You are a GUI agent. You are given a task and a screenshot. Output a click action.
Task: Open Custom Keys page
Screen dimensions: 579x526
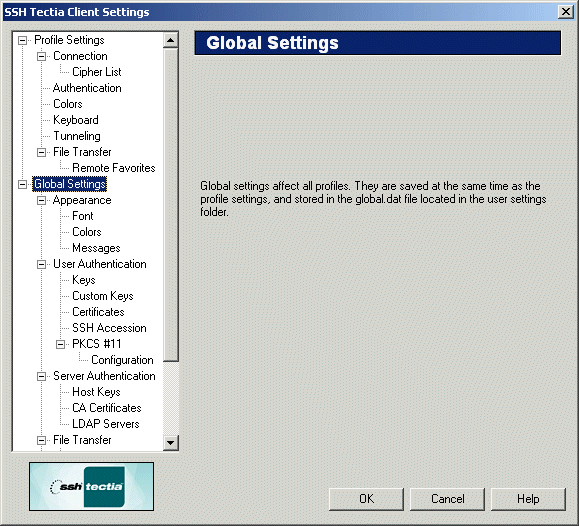[x=103, y=296]
